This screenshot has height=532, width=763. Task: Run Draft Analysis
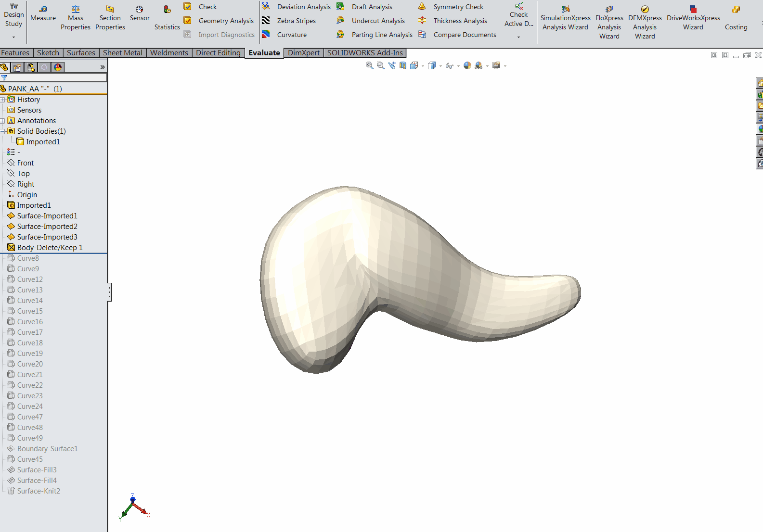[364, 7]
